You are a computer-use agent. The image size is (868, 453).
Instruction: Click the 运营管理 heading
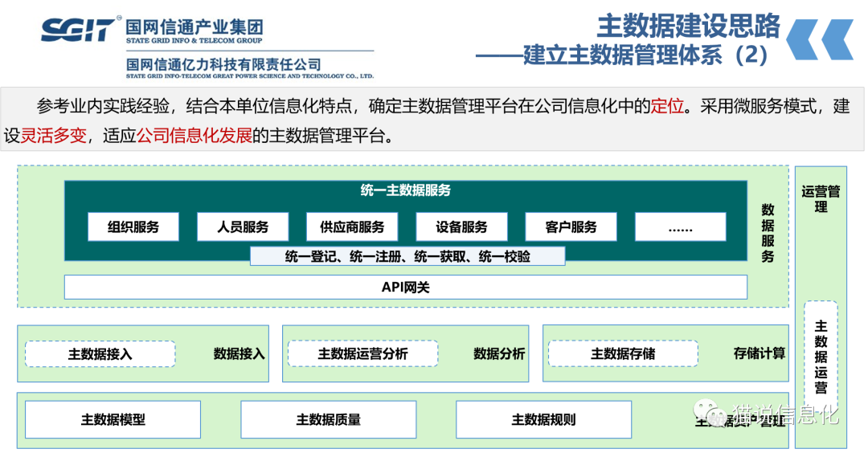[821, 199]
